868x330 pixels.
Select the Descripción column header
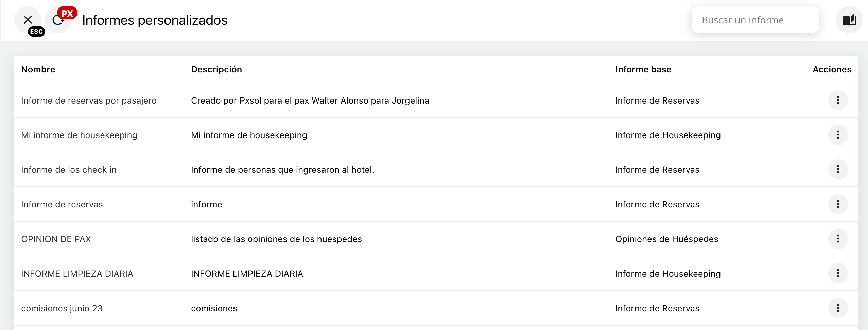[x=216, y=69]
